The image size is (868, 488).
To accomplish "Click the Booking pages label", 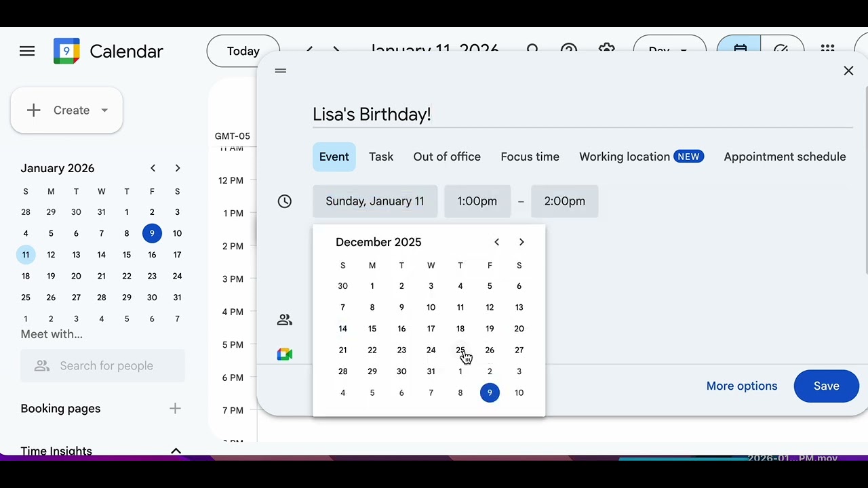I will coord(60,409).
